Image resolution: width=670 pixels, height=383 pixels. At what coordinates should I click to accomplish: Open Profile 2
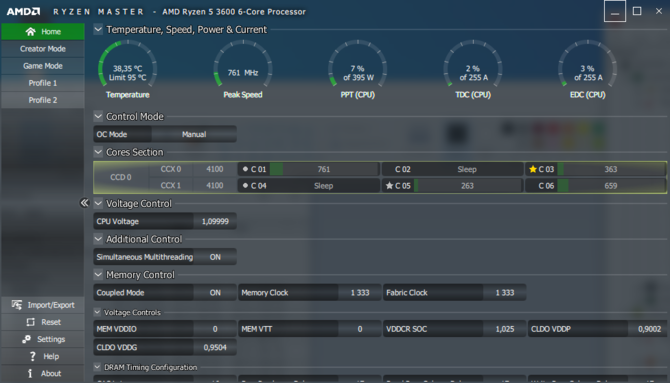tap(43, 100)
